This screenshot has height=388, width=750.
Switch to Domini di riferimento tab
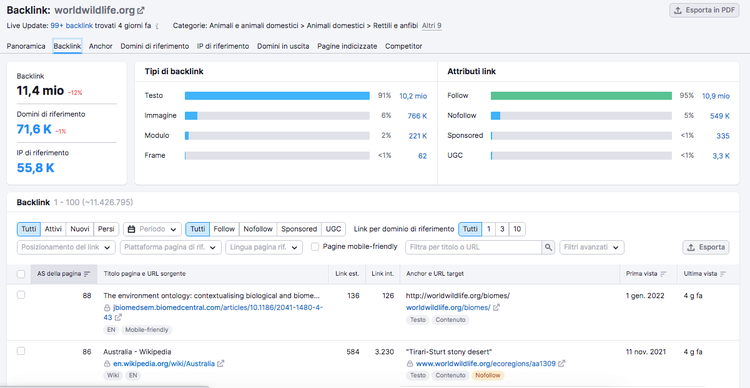click(154, 46)
